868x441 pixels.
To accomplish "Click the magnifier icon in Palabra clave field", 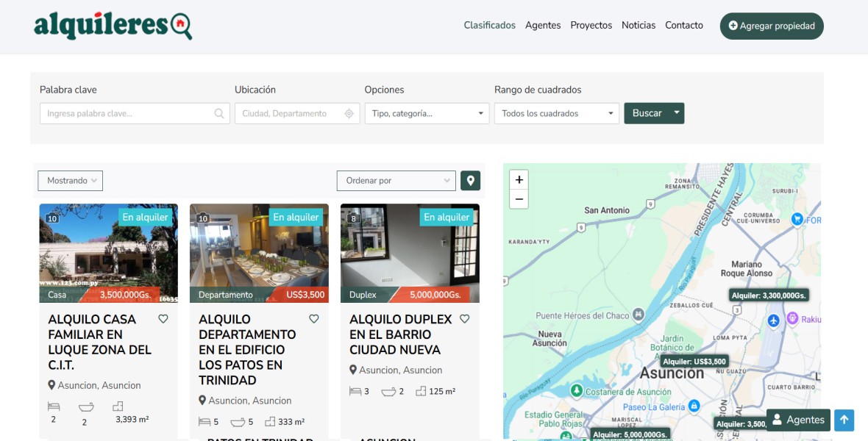I will (x=218, y=113).
